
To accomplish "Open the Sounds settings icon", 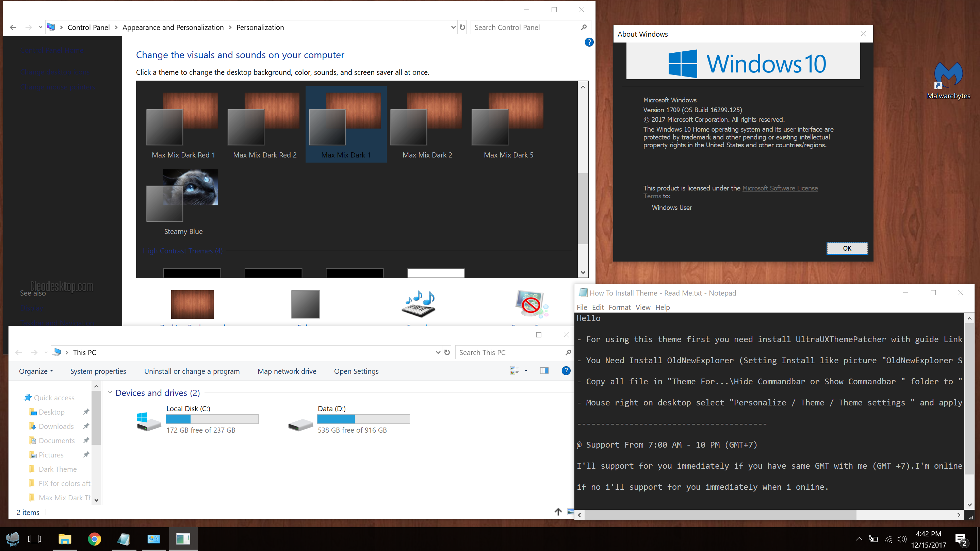I will (419, 304).
